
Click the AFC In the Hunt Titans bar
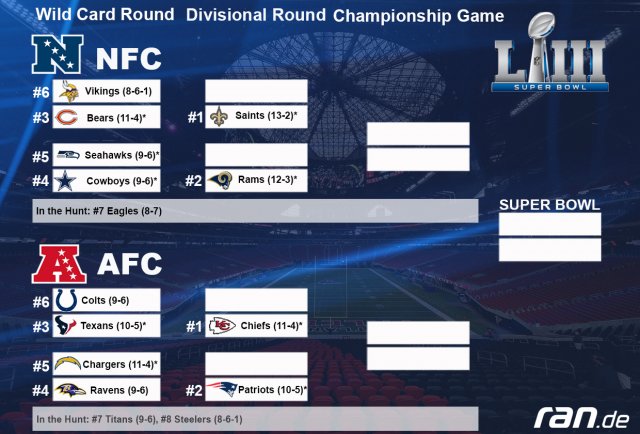(x=256, y=419)
